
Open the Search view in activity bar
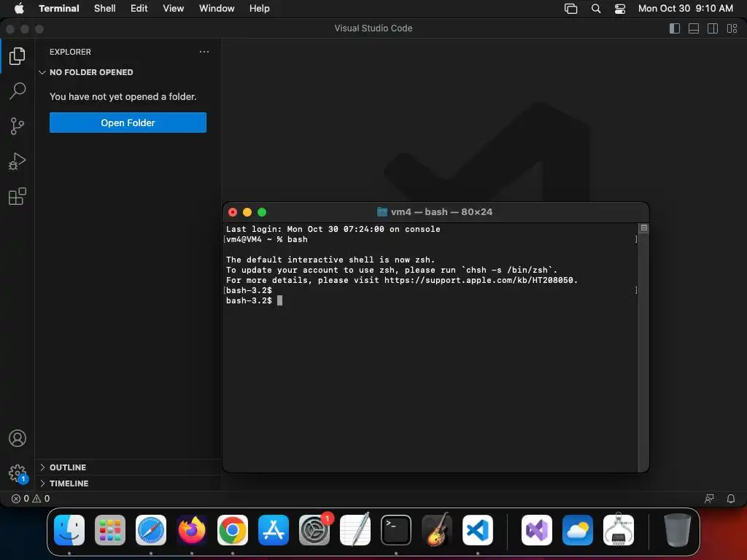coord(18,91)
